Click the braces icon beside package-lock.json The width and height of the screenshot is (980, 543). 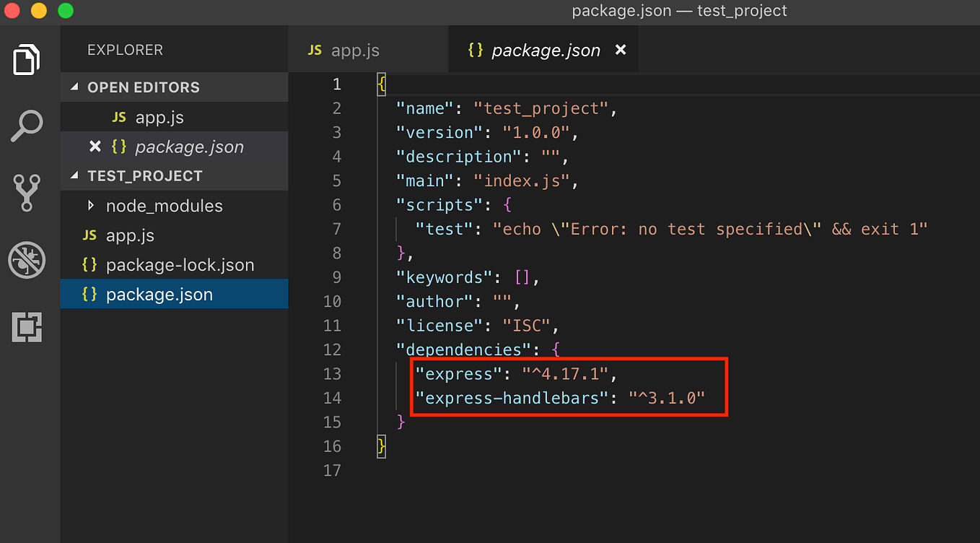[89, 265]
